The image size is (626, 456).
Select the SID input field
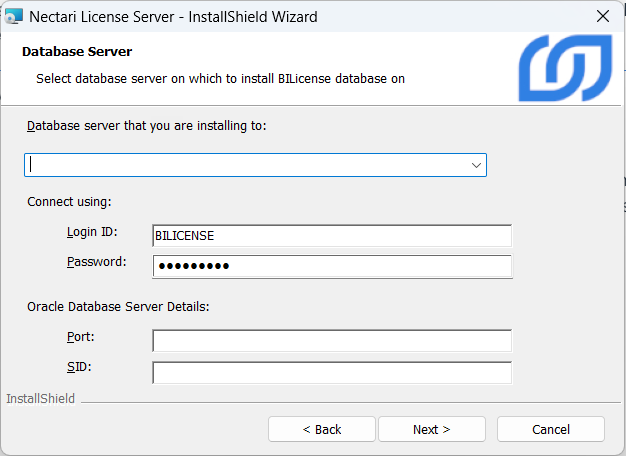coord(331,372)
